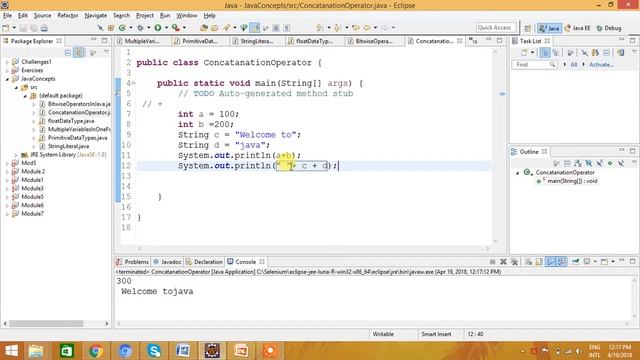Open Skype from Windows taskbar

(x=154, y=351)
